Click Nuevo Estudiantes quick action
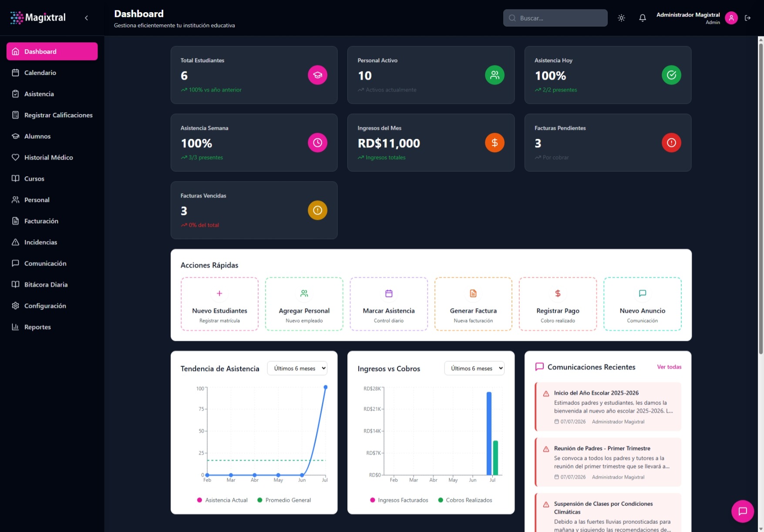Viewport: 764px width, 532px height. (x=219, y=304)
